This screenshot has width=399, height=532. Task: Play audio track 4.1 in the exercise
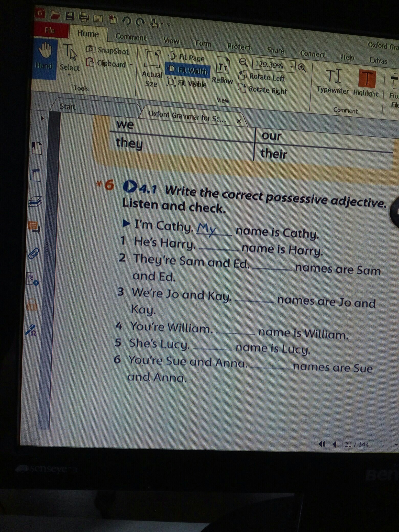pos(130,186)
